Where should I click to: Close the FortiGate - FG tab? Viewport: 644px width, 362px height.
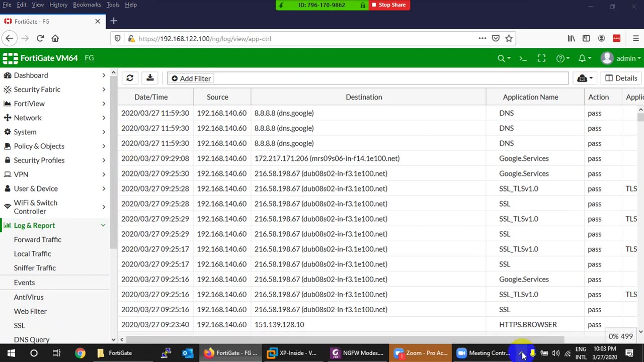coord(98,21)
